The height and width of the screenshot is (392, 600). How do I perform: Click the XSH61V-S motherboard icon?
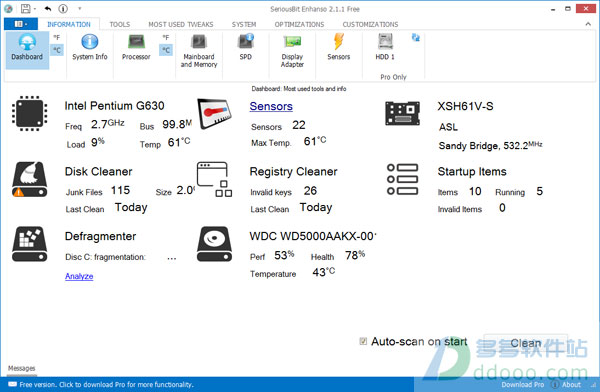pos(402,113)
